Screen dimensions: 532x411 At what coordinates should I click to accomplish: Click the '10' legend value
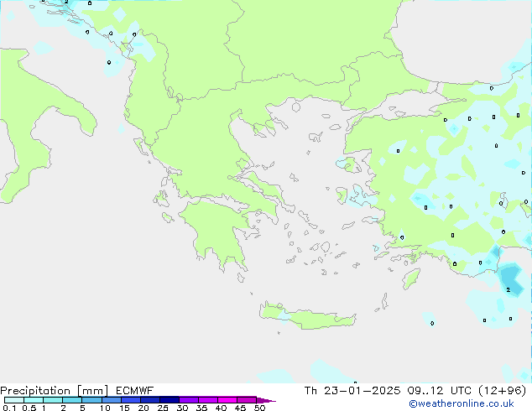click(105, 408)
